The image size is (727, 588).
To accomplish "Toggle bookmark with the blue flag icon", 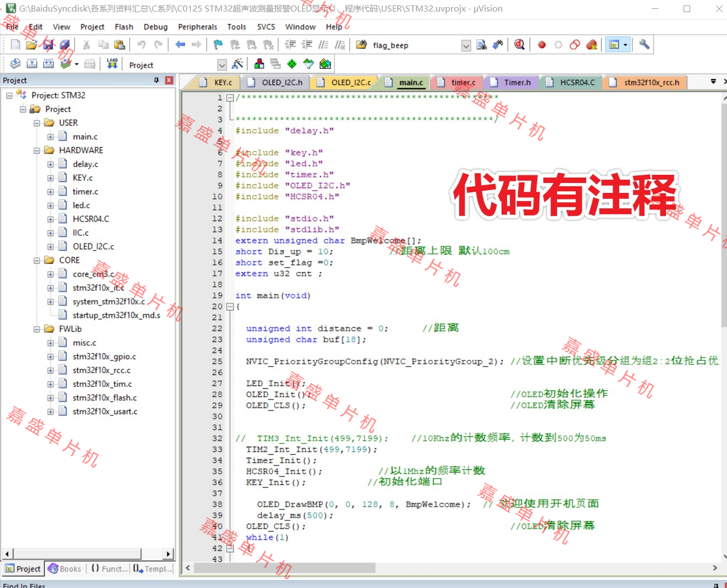I will [x=218, y=45].
